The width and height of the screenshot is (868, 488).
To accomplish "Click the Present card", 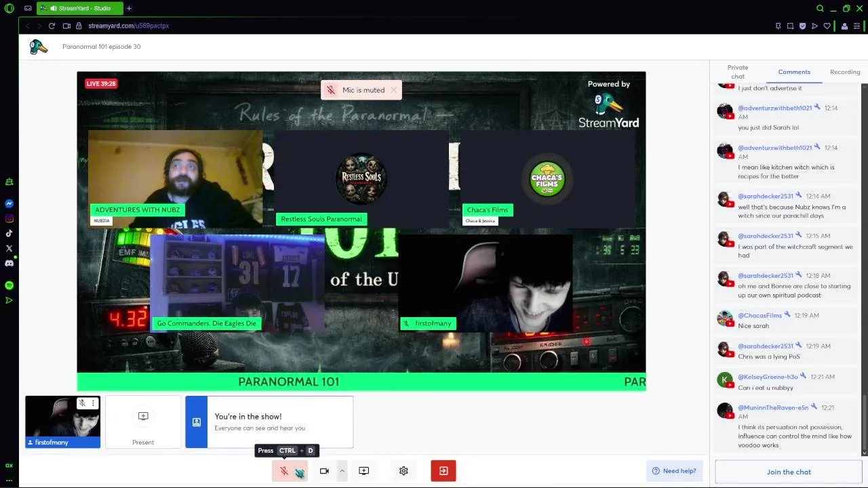I will point(143,422).
